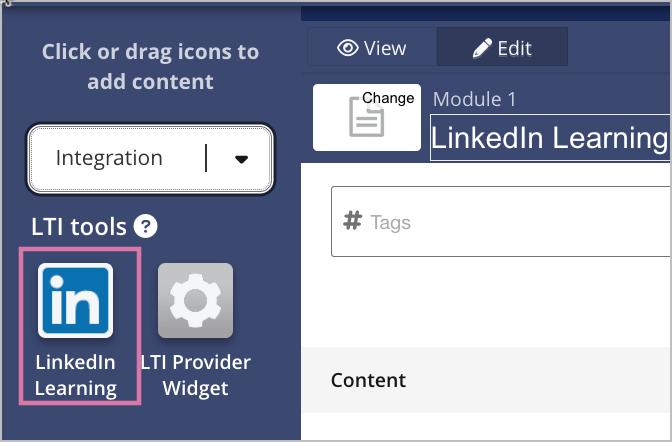The height and width of the screenshot is (442, 672).
Task: Select the LTI Provider Widget gear icon
Action: [195, 300]
